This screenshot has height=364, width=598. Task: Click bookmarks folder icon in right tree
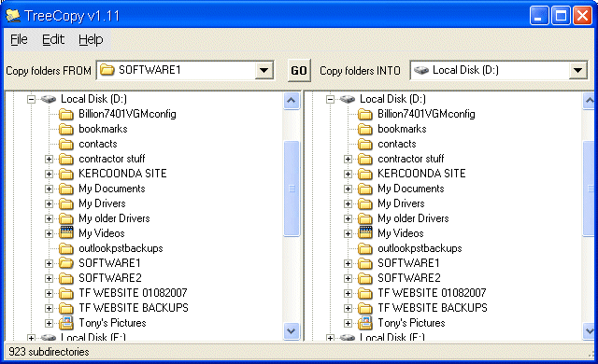[x=365, y=129]
